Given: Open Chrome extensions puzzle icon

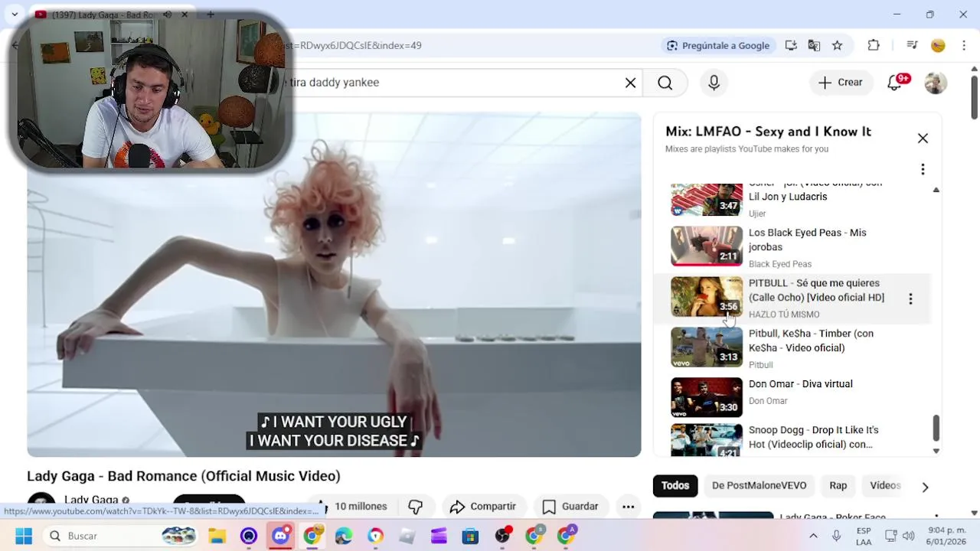Looking at the screenshot, I should point(874,45).
